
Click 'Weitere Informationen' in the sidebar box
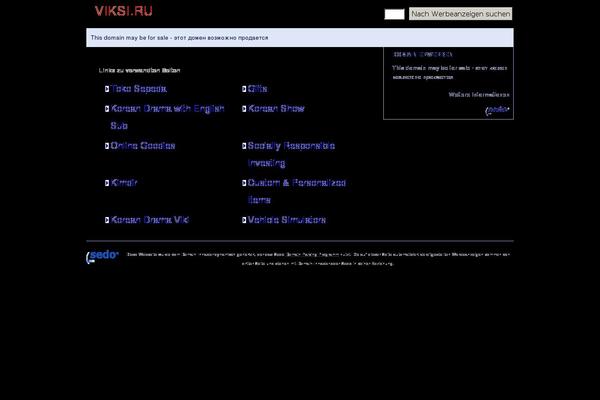point(479,95)
